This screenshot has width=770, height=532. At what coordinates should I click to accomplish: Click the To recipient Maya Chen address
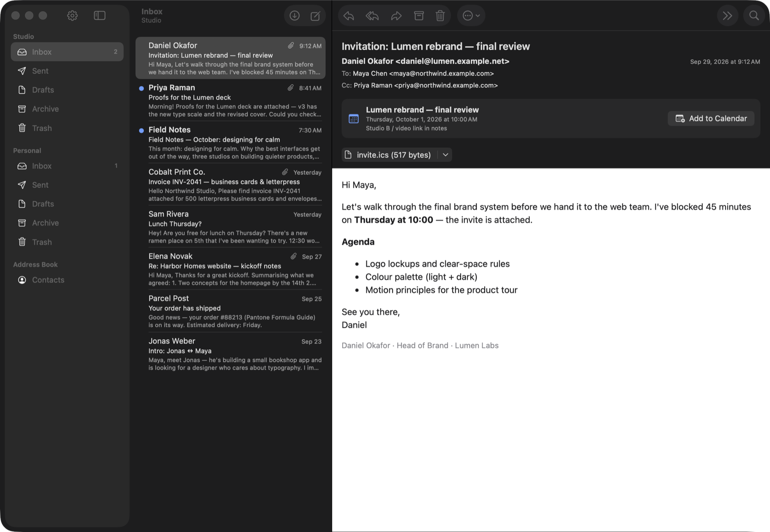pyautogui.click(x=423, y=74)
